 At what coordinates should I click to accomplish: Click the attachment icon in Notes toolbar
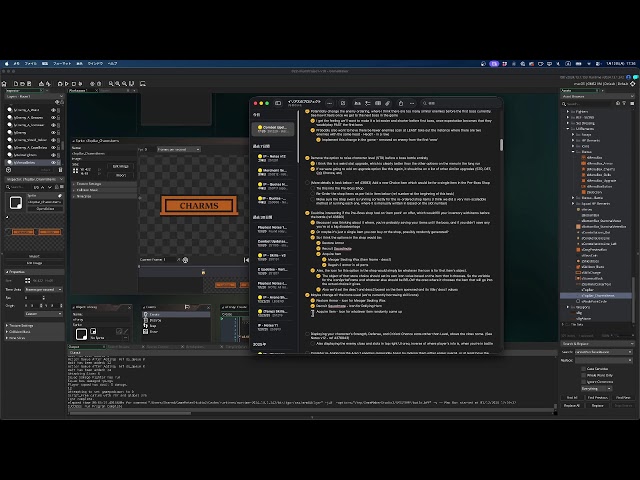point(388,103)
